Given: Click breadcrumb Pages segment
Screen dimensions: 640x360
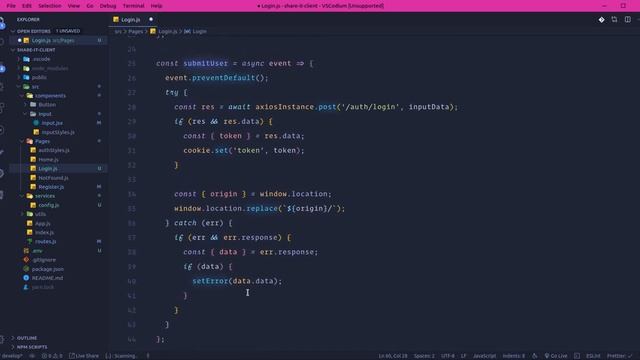Looking at the screenshot, I should (x=136, y=31).
